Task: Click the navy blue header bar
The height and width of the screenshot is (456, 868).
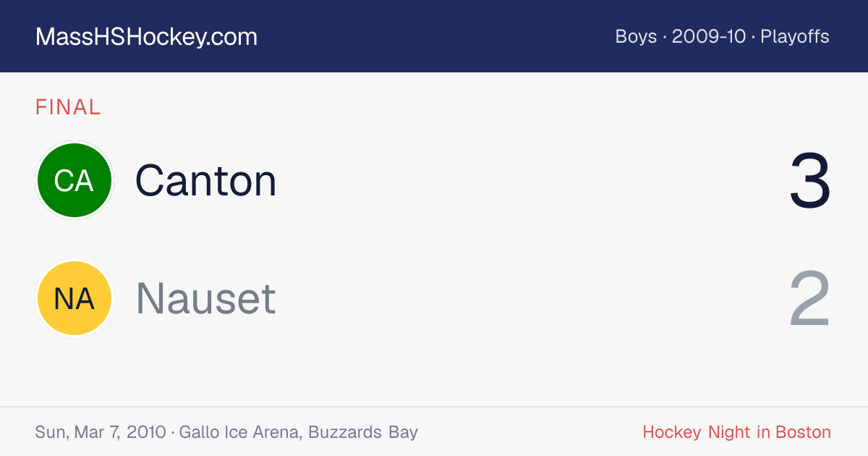Action: [434, 36]
